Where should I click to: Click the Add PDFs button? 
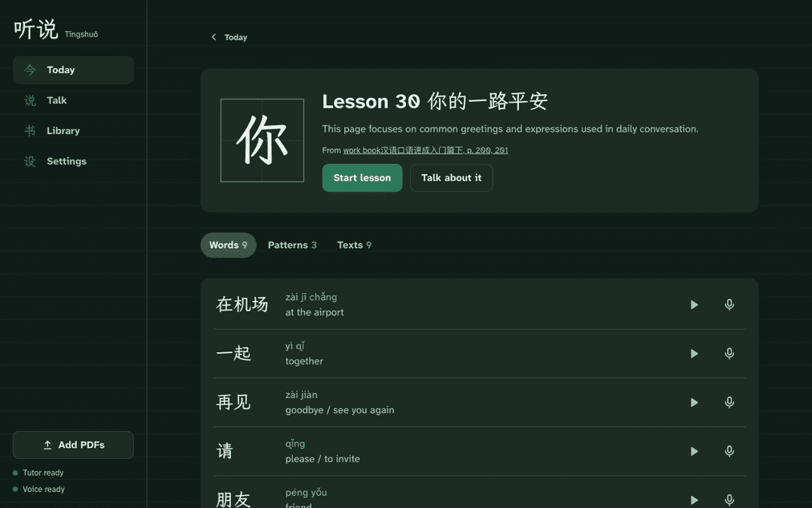(x=73, y=445)
